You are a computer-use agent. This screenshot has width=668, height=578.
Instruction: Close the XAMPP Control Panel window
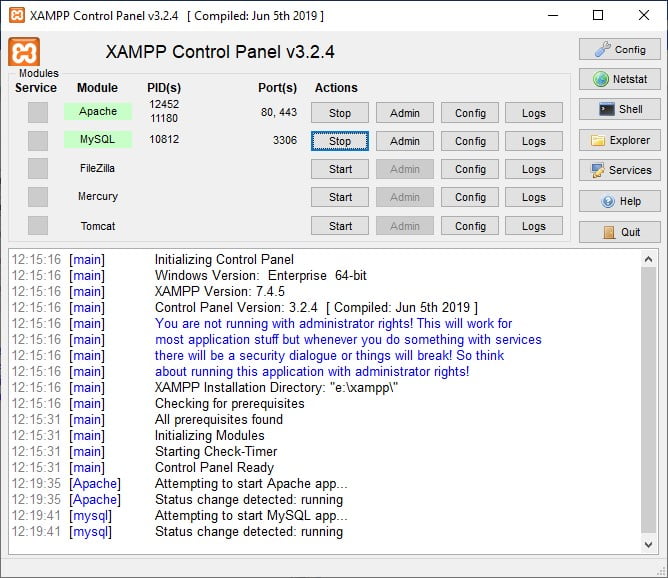(644, 15)
